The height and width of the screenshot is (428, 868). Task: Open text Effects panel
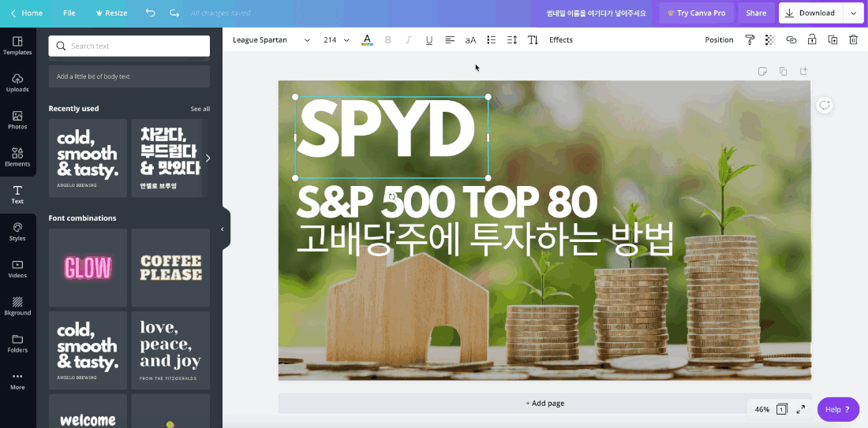tap(561, 40)
